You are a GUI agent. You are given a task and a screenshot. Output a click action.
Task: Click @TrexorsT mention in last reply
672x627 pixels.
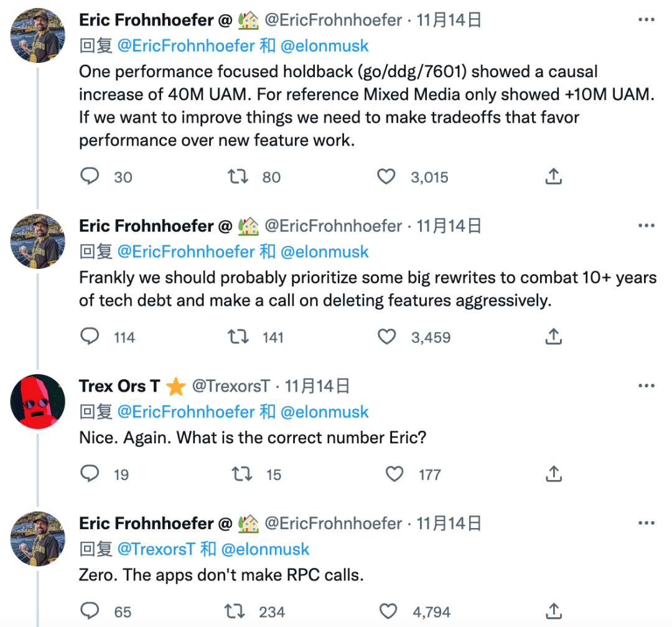156,549
